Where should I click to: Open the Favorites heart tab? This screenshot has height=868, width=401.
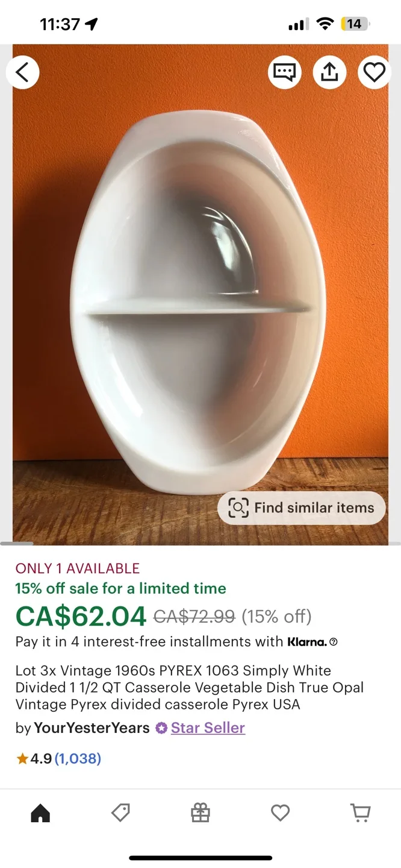tap(280, 813)
